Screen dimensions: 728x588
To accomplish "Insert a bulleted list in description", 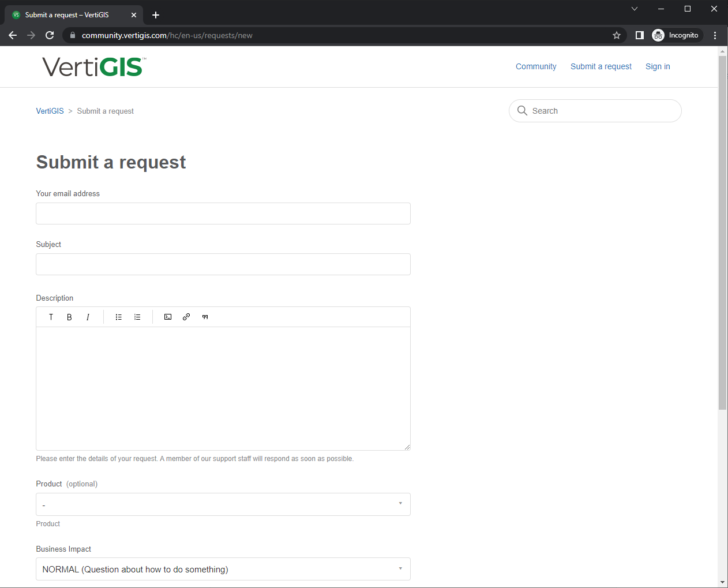I will (x=119, y=317).
